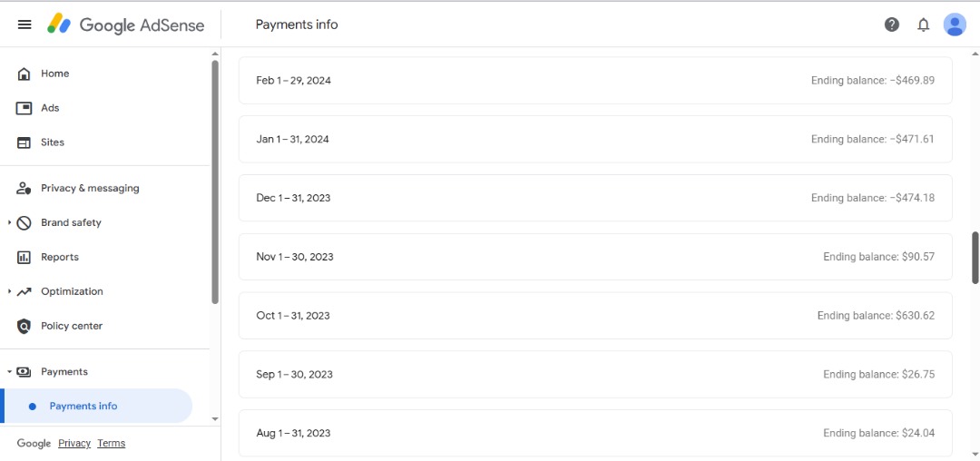The width and height of the screenshot is (980, 461).
Task: Expand the Optimization section arrow
Action: pyautogui.click(x=9, y=292)
